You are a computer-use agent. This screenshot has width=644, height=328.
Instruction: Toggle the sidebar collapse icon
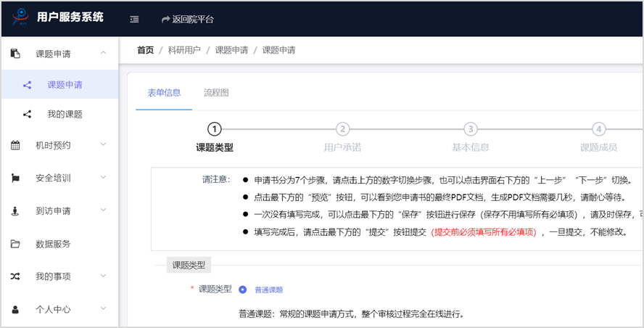click(134, 20)
